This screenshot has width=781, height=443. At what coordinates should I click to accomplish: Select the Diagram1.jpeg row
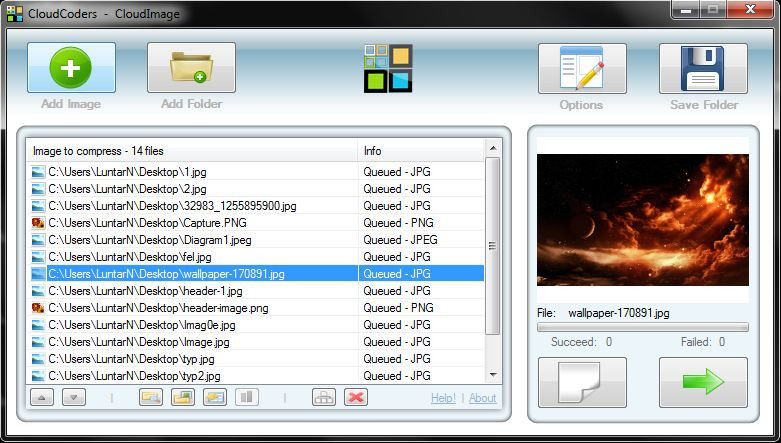point(255,240)
